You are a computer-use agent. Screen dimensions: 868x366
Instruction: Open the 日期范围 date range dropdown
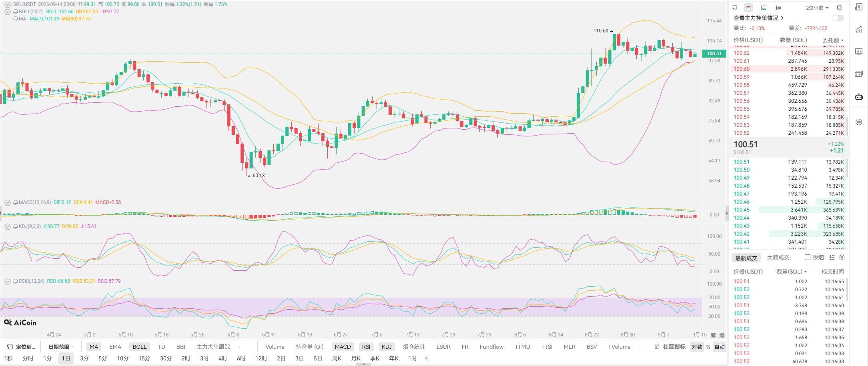pos(61,347)
